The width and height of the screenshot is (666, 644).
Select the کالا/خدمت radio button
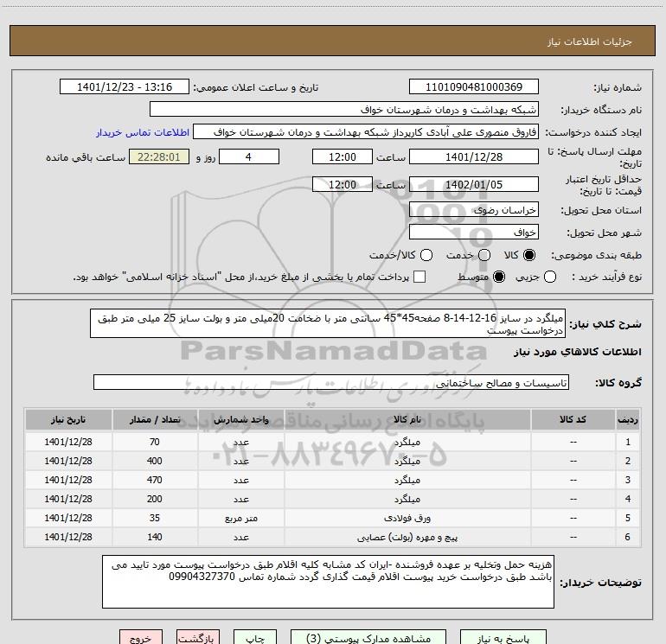click(426, 255)
